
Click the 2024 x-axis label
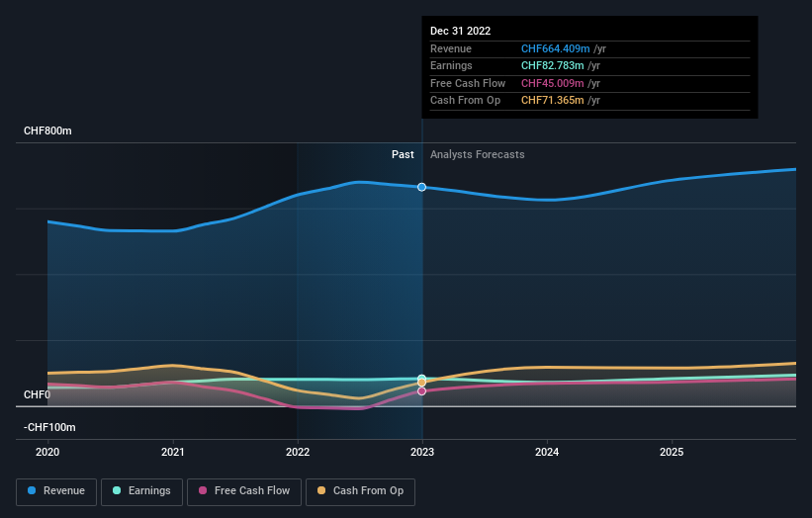point(547,452)
